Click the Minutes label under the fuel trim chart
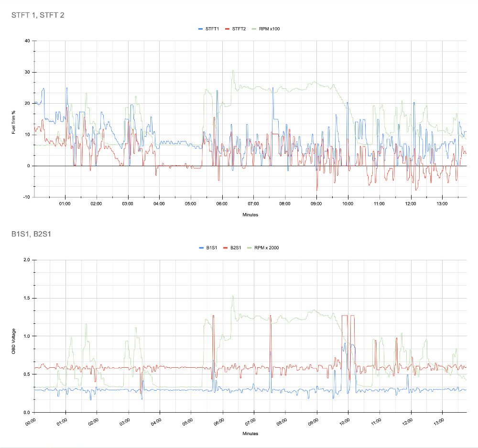 pyautogui.click(x=250, y=215)
